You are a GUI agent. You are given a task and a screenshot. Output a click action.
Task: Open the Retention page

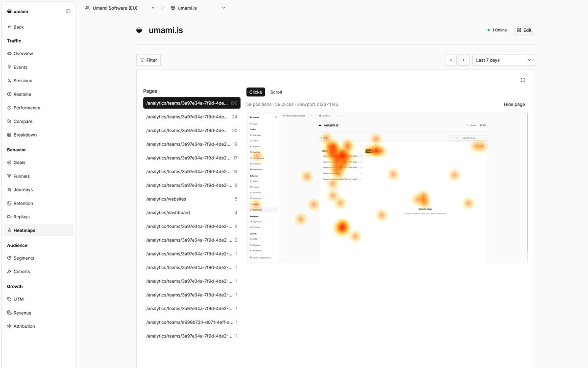pyautogui.click(x=20, y=203)
